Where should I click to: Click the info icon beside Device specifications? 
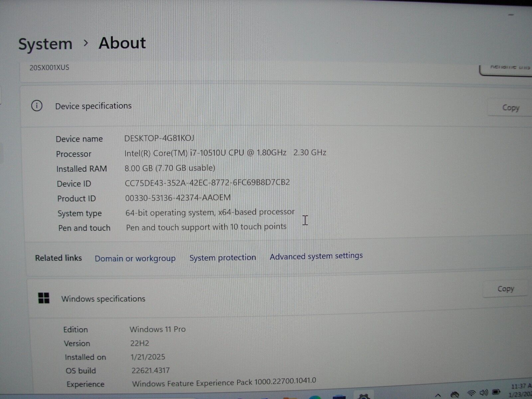coord(37,106)
